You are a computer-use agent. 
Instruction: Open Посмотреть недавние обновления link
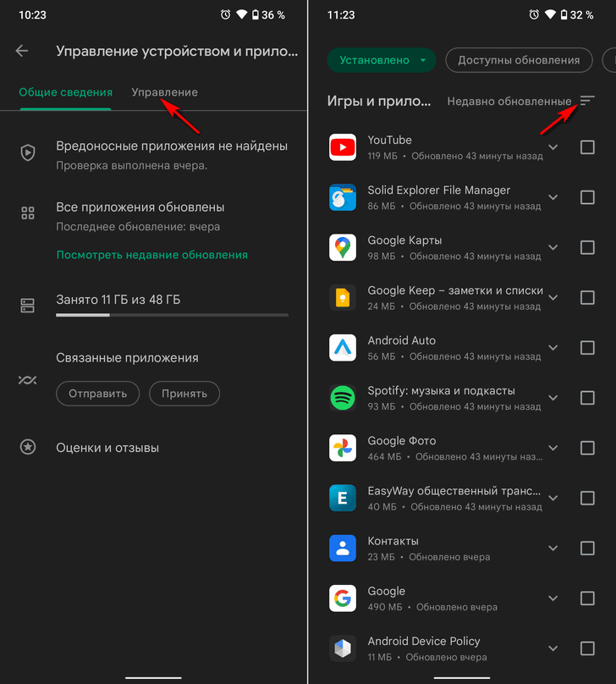pyautogui.click(x=152, y=255)
